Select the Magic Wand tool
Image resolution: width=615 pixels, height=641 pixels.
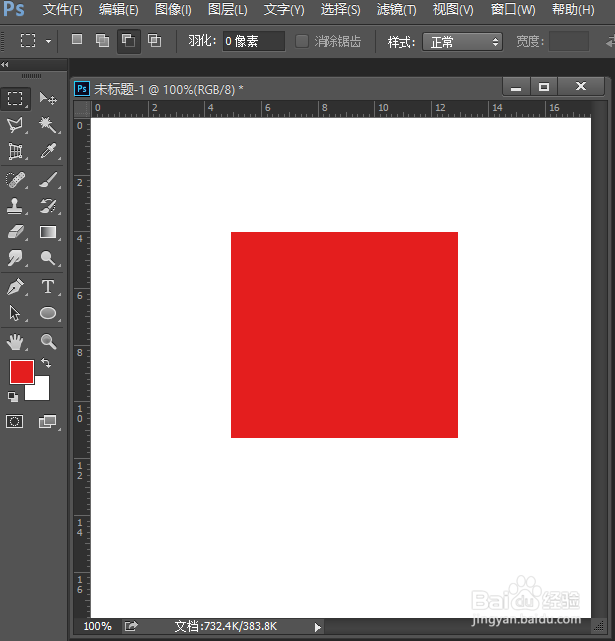48,125
